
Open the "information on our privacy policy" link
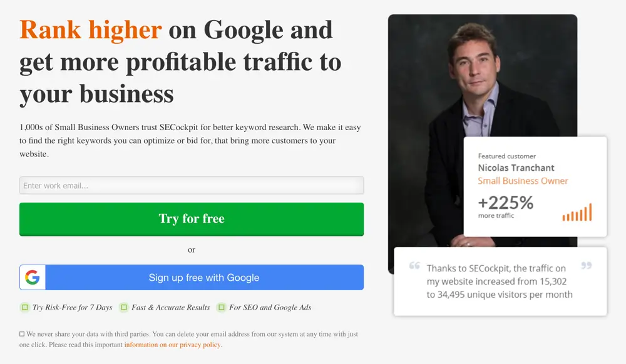pos(172,345)
